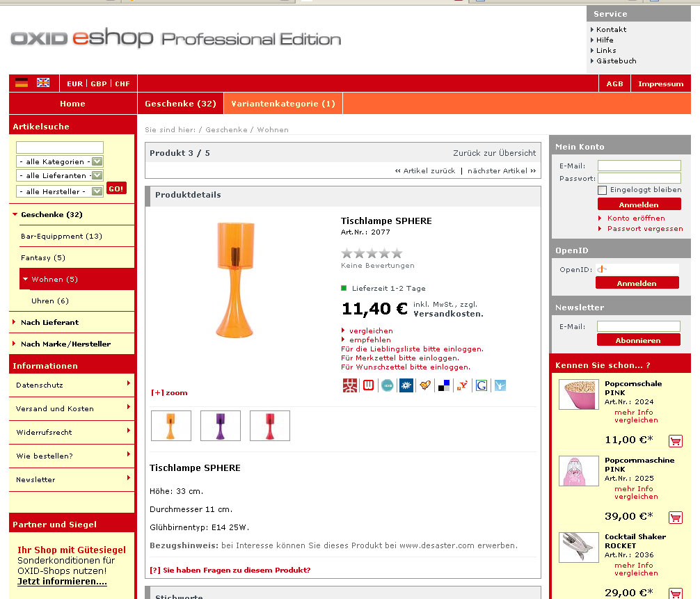Click the Newsletter E-Mail input field
Screen dimensions: 700x599
pos(638,326)
